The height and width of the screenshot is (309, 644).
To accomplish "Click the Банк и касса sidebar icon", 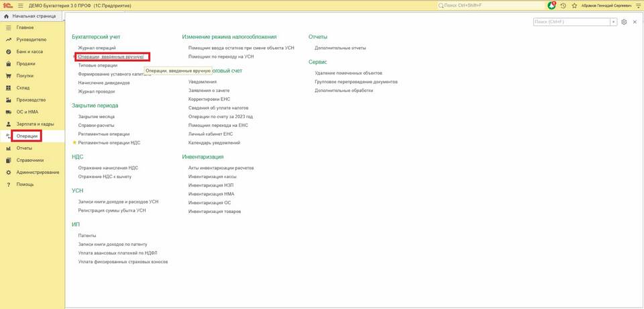I will 8,52.
